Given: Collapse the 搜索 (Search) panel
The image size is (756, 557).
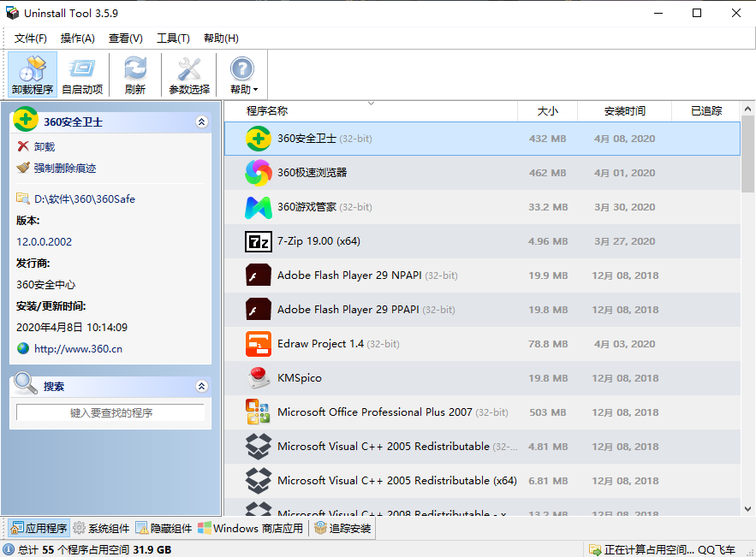Looking at the screenshot, I should click(202, 385).
